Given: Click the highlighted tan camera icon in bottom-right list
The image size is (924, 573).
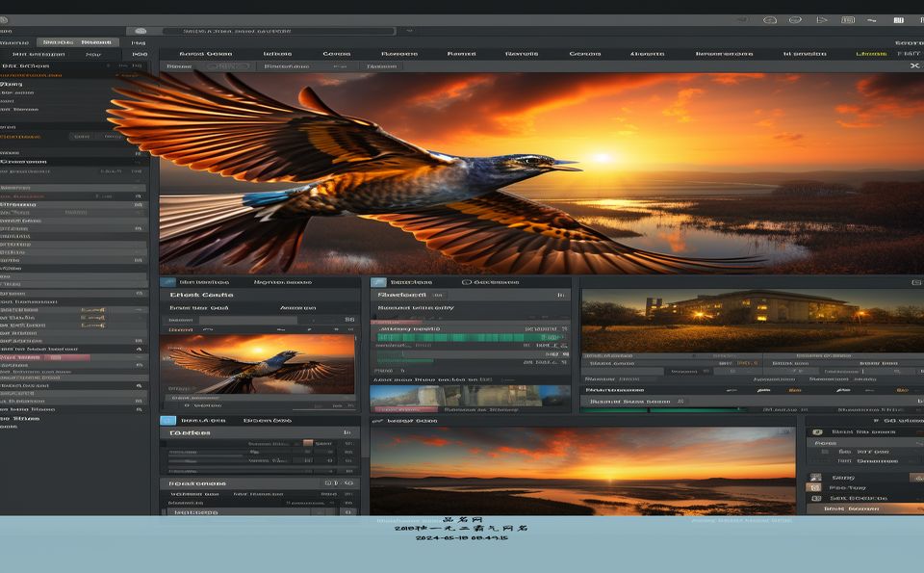Looking at the screenshot, I should point(815,487).
